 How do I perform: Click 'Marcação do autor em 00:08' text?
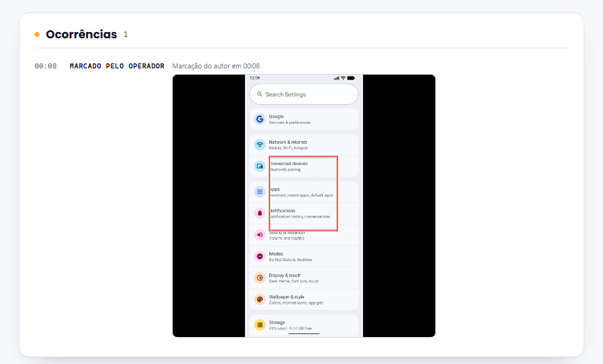[216, 66]
